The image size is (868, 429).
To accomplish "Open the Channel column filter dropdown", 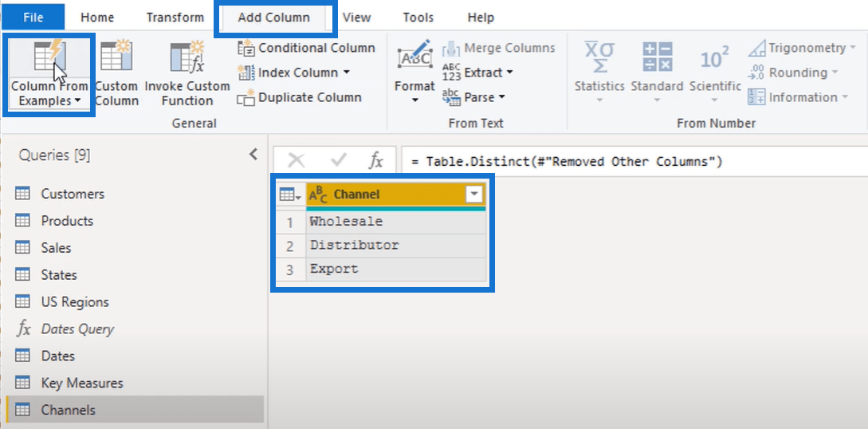I will click(474, 195).
